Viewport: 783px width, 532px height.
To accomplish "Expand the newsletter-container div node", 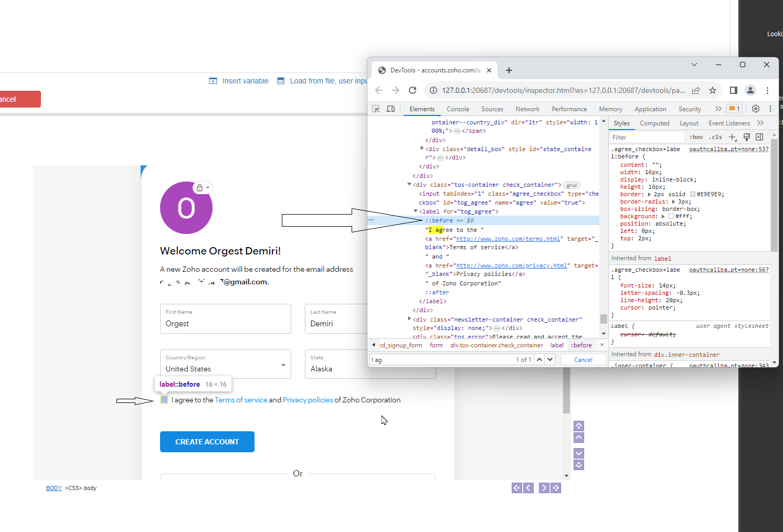I will [409, 319].
